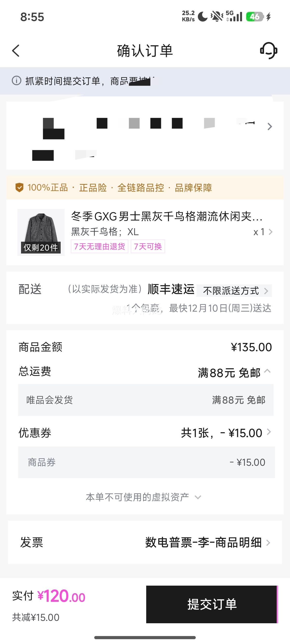Tap the 正品险 guarantee banner text
The height and width of the screenshot is (644, 290).
pyautogui.click(x=93, y=187)
